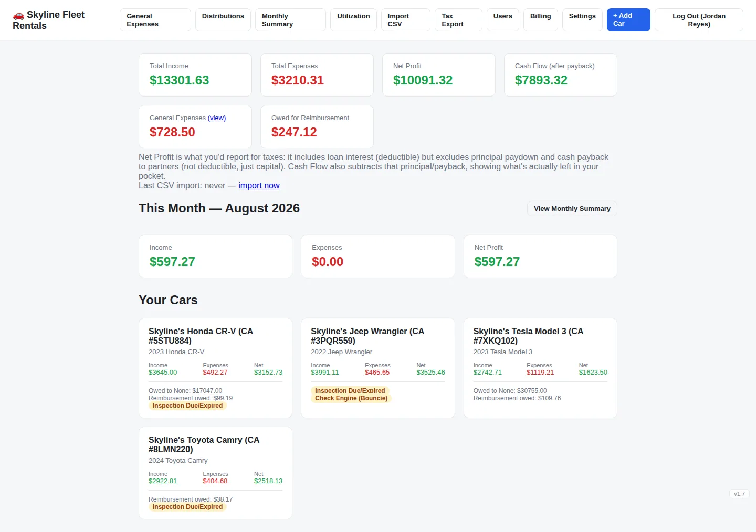Open Monthly Summary in navigation bar

point(290,20)
